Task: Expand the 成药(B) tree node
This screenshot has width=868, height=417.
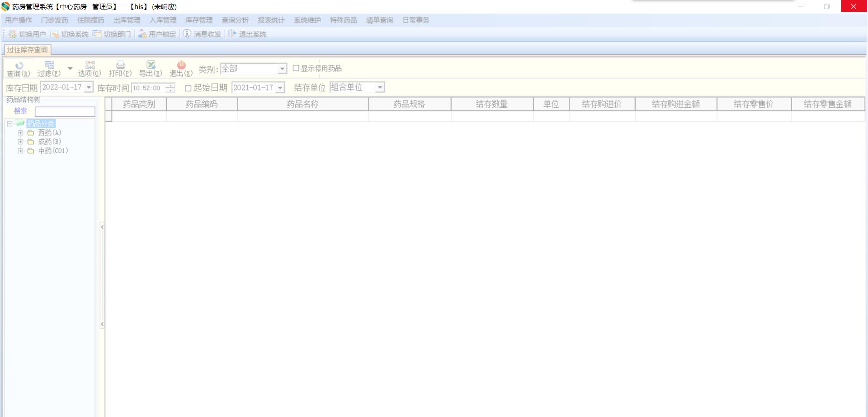Action: [x=20, y=142]
